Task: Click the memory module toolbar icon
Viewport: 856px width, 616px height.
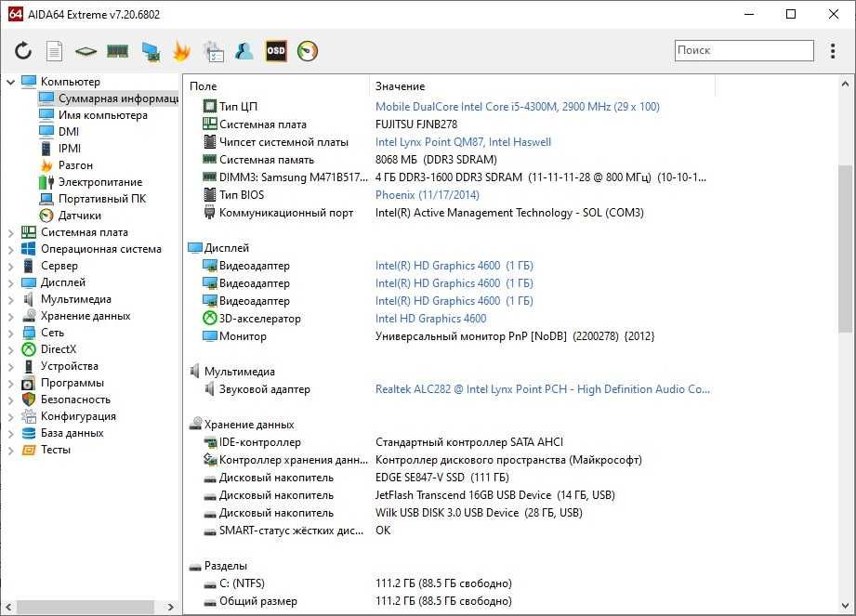Action: 117,51
